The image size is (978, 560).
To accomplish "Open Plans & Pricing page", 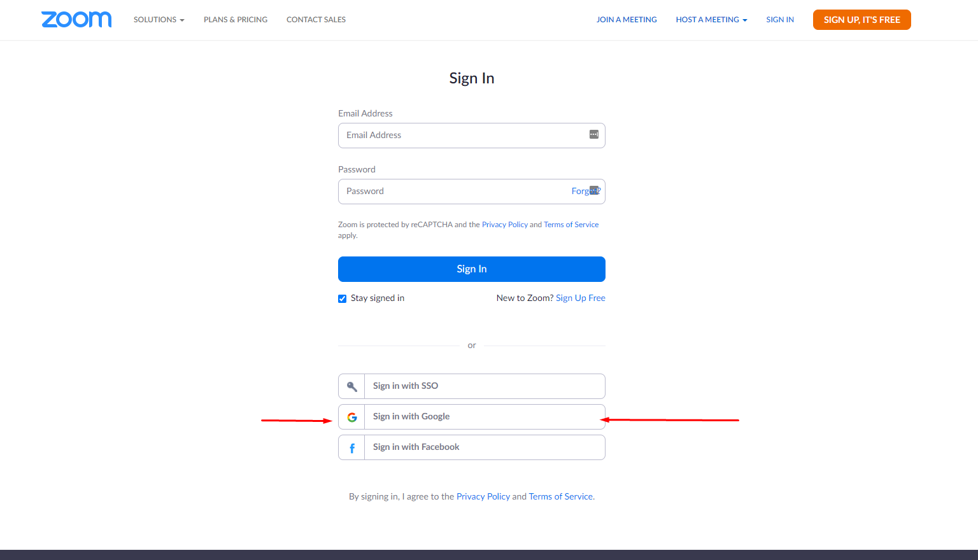I will click(236, 20).
